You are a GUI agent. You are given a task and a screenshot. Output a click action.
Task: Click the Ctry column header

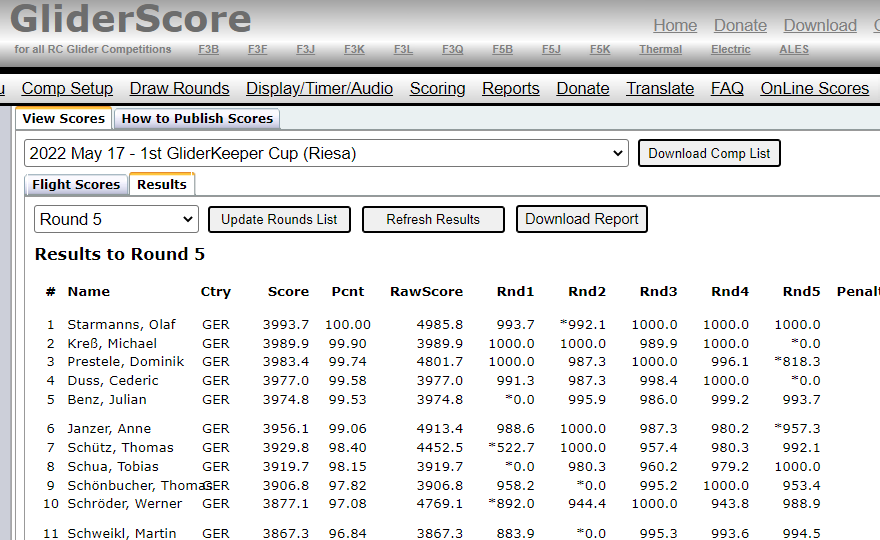[216, 292]
